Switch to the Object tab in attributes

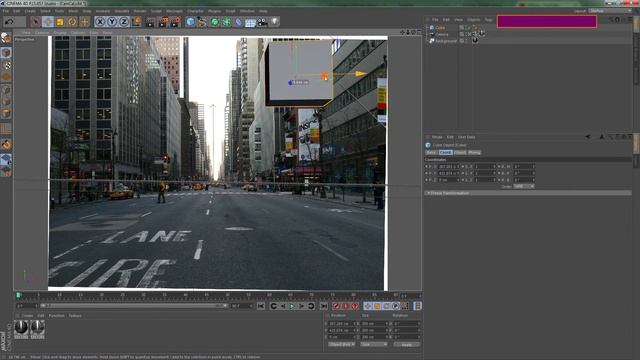click(x=460, y=152)
